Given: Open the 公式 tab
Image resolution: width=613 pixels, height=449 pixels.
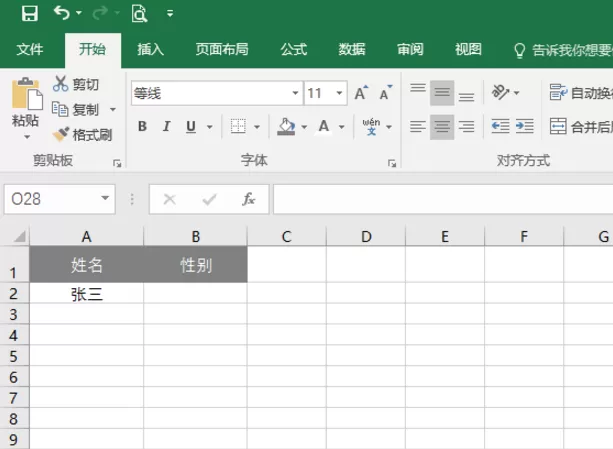Looking at the screenshot, I should coord(294,49).
